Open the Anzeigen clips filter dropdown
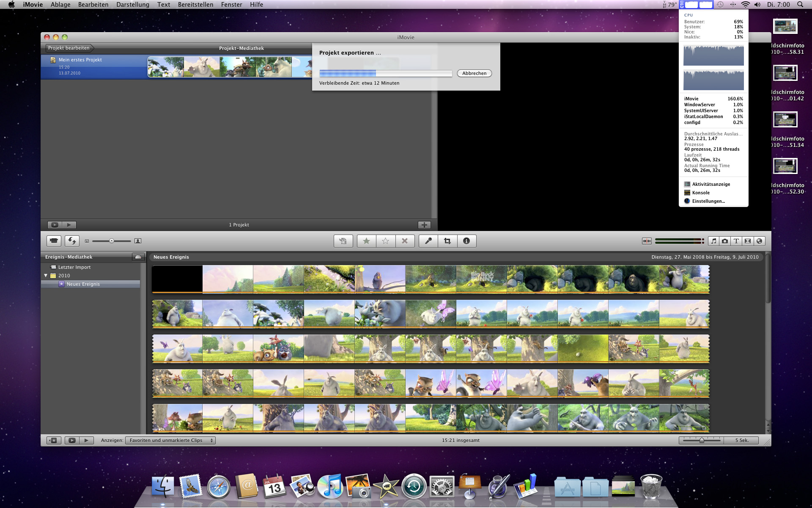Viewport: 812px width, 508px height. click(x=170, y=440)
